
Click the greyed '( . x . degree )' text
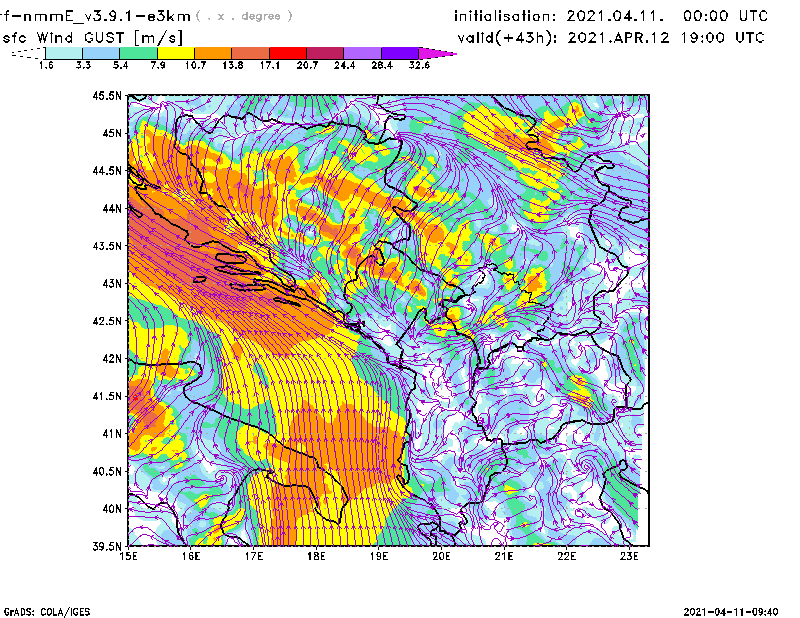coord(244,16)
